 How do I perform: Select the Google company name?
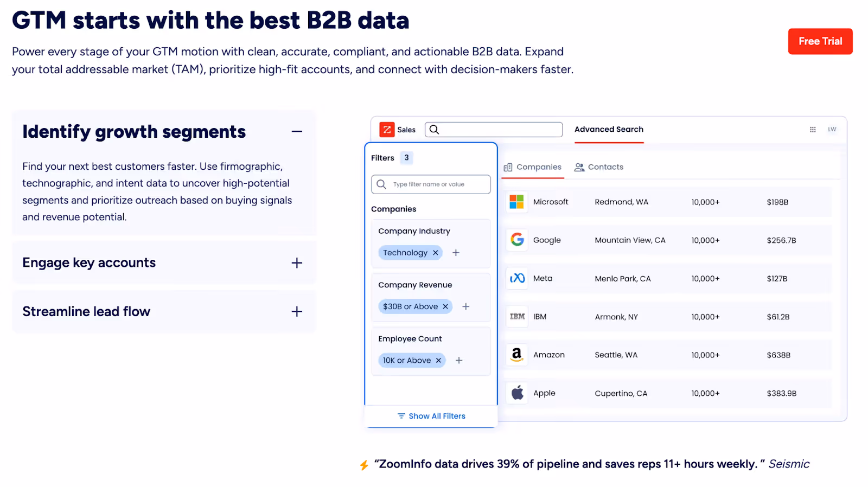coord(547,240)
